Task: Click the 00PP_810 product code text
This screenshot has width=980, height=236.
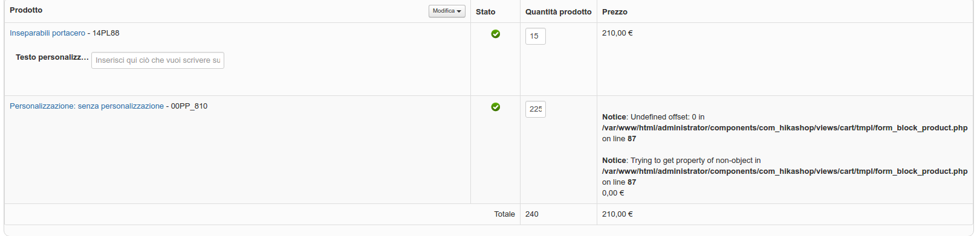Action: click(x=189, y=106)
